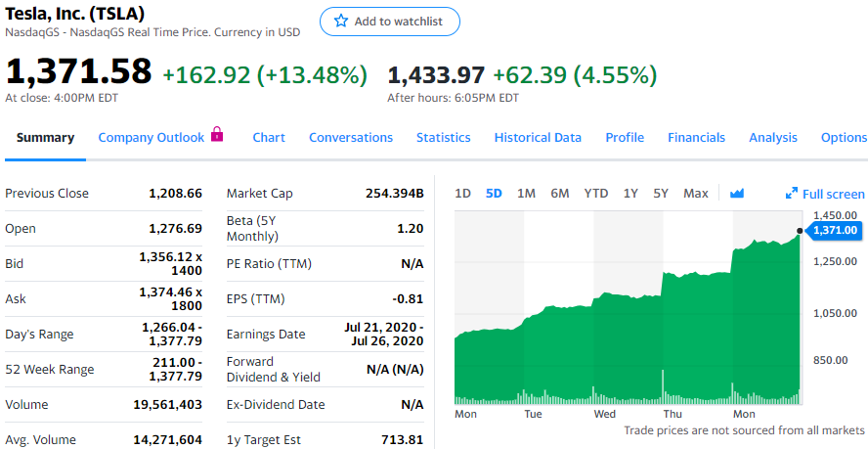
Task: Go to the Financials tab
Action: pos(696,138)
